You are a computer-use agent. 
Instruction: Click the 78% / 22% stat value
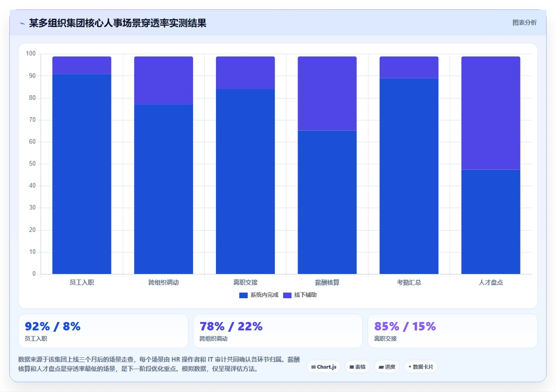point(231,326)
